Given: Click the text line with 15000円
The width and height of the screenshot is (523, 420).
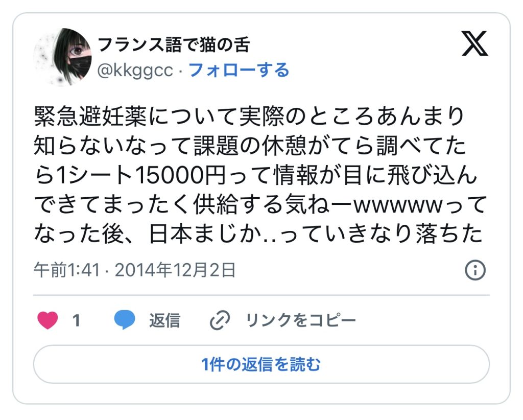Looking at the screenshot, I should (x=255, y=175).
